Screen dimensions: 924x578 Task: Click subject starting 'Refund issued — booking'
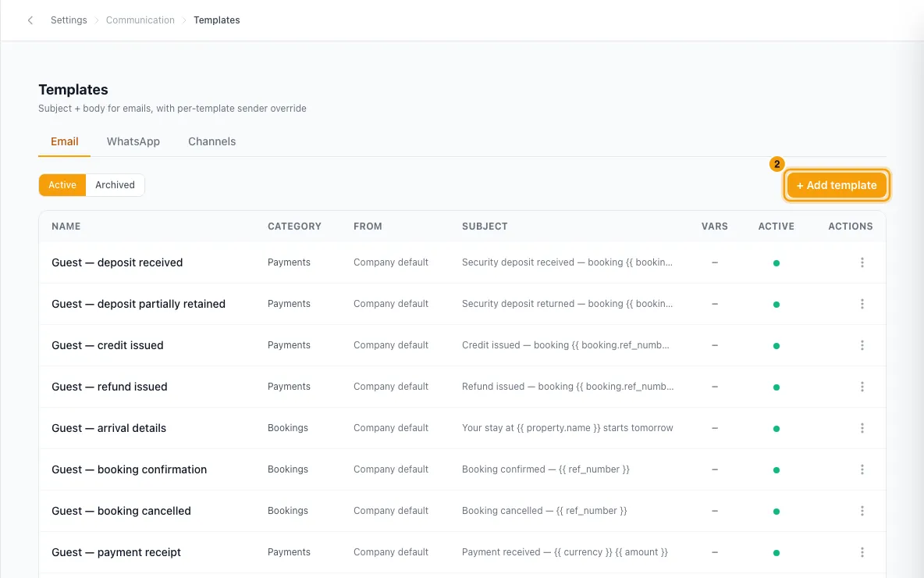pyautogui.click(x=567, y=387)
